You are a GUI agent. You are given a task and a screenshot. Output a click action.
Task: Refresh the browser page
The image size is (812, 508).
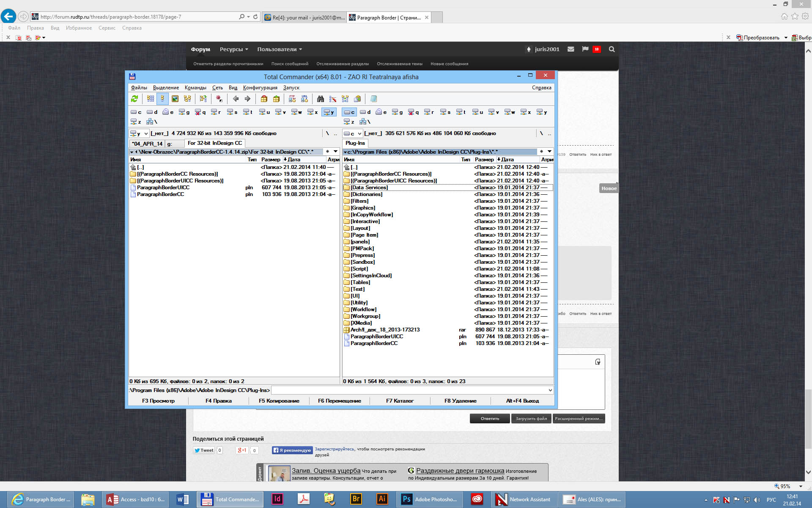coord(255,17)
